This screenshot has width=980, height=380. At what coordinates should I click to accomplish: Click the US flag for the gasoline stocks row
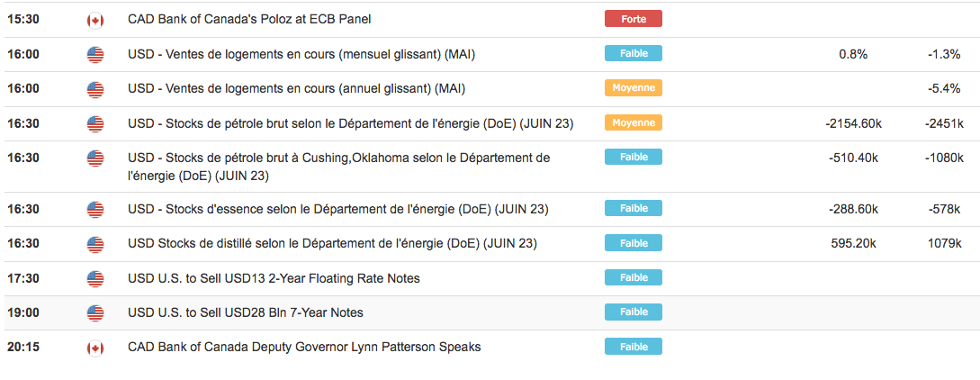coord(95,210)
